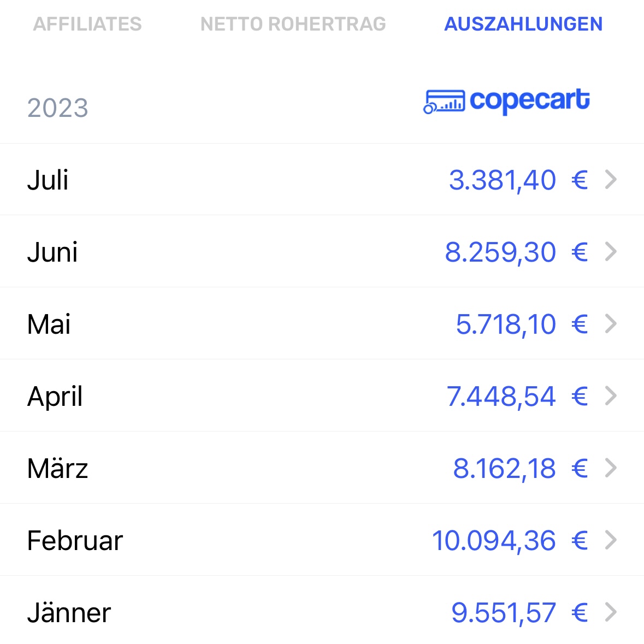Click the CopeCart logo icon
644x644 pixels.
click(x=444, y=102)
